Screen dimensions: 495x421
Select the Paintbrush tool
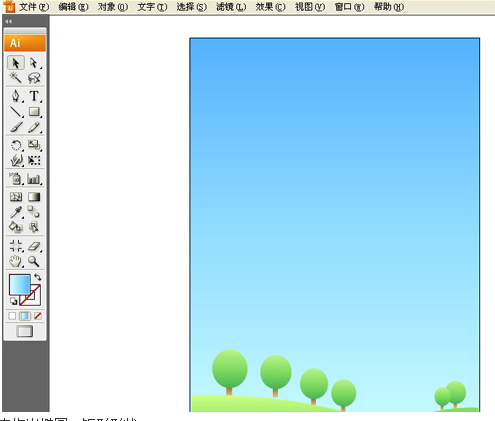[16, 127]
